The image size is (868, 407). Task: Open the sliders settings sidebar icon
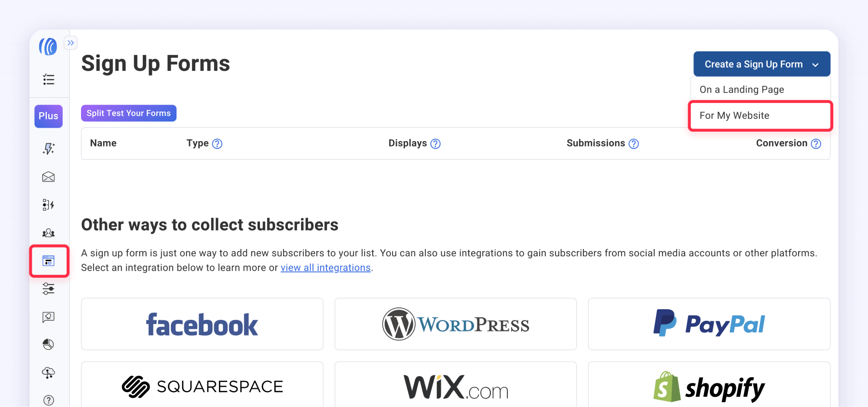tap(48, 289)
